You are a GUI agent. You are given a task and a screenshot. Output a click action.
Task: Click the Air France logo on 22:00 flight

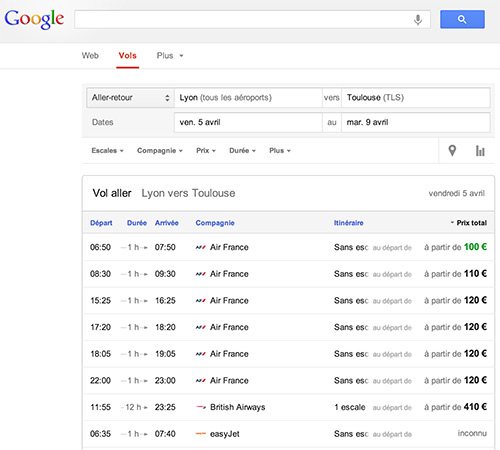pos(201,381)
